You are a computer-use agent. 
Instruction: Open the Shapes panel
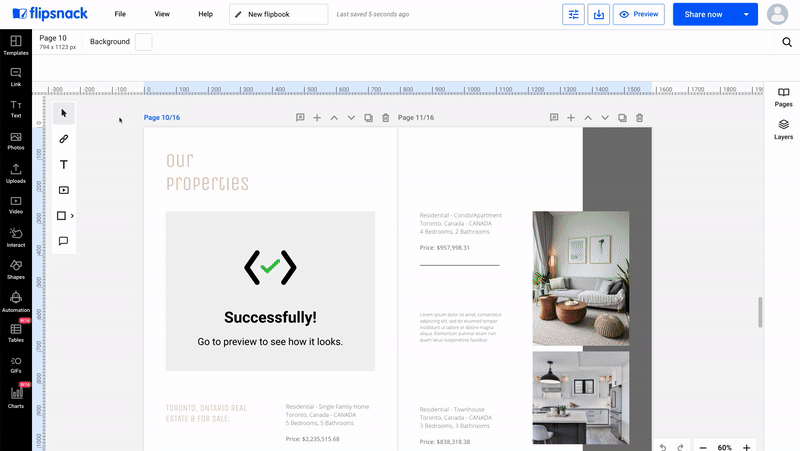[x=16, y=270]
